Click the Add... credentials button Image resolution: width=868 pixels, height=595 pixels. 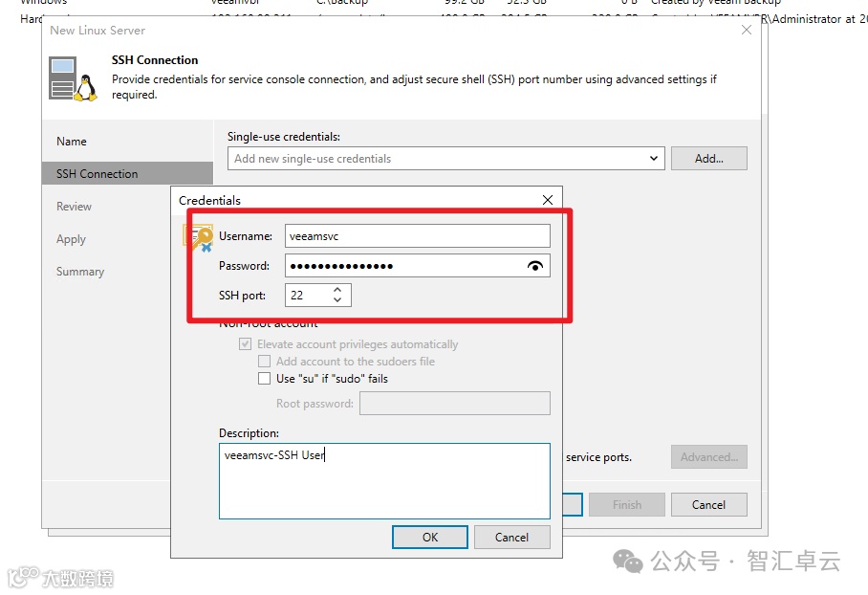pyautogui.click(x=709, y=159)
